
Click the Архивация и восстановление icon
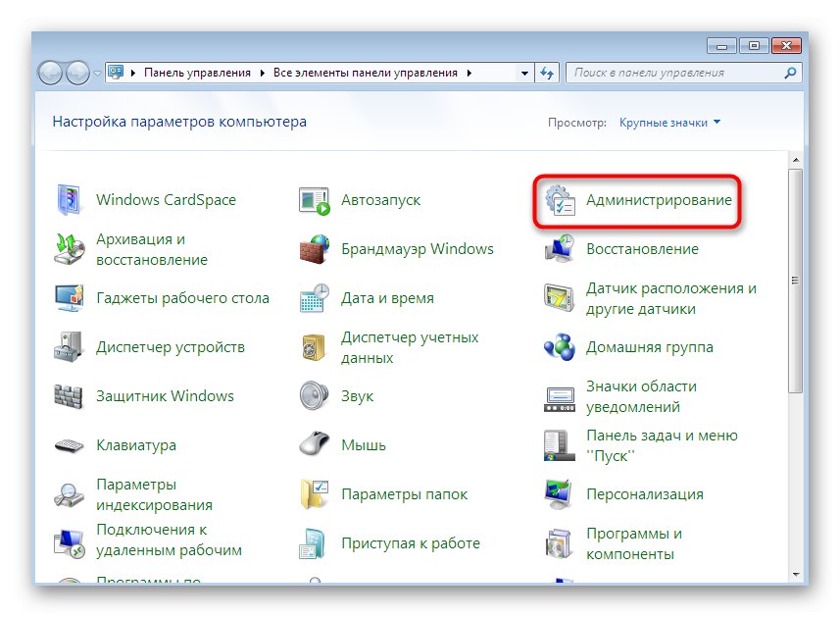(70, 249)
